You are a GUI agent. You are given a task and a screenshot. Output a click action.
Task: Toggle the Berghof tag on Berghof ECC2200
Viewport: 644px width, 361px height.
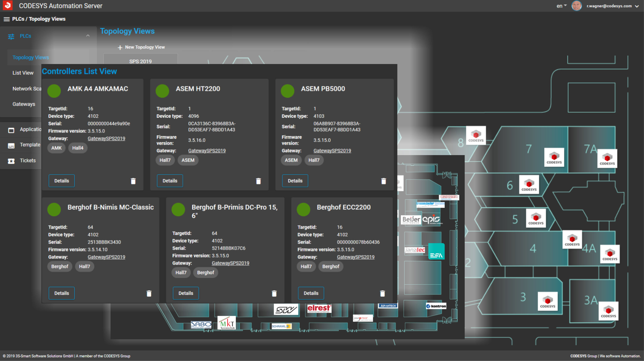click(x=331, y=266)
